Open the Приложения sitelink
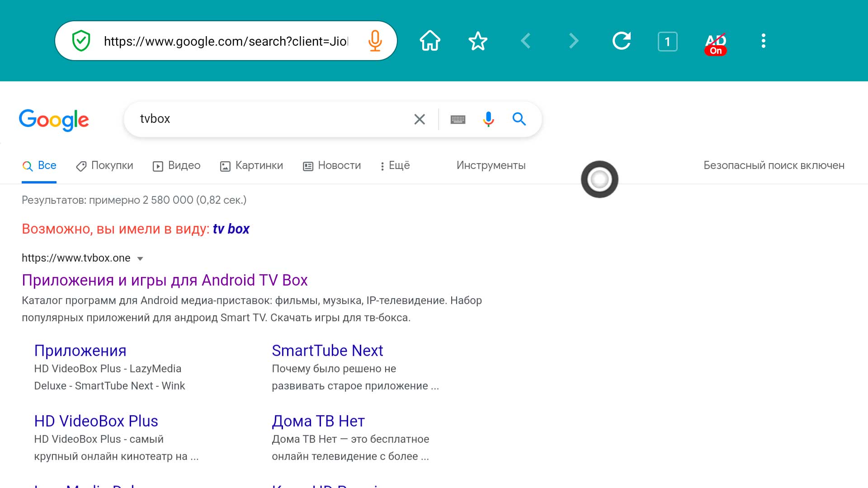This screenshot has height=488, width=868. pos(80,351)
